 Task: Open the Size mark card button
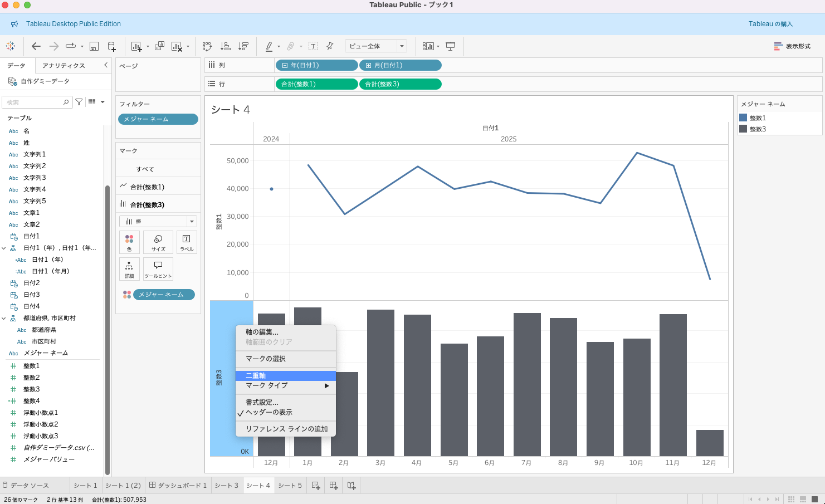click(158, 242)
